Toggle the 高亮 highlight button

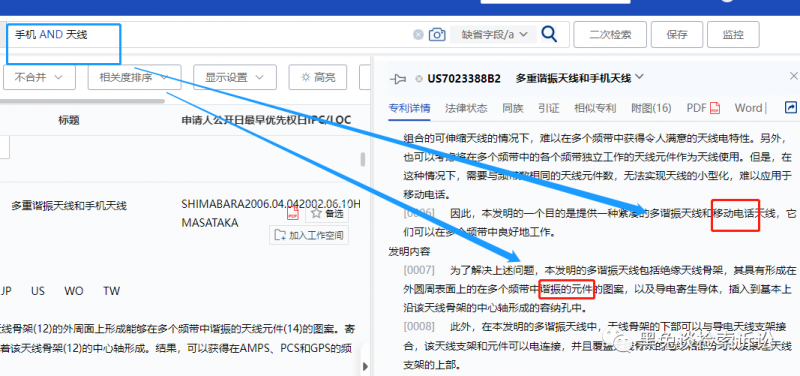(318, 78)
